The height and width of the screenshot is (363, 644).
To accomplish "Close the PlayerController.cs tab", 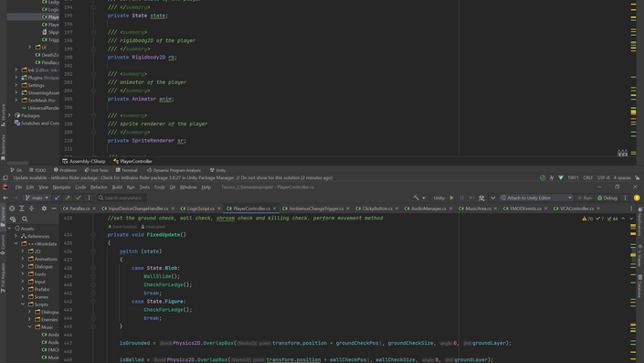I will 275,208.
